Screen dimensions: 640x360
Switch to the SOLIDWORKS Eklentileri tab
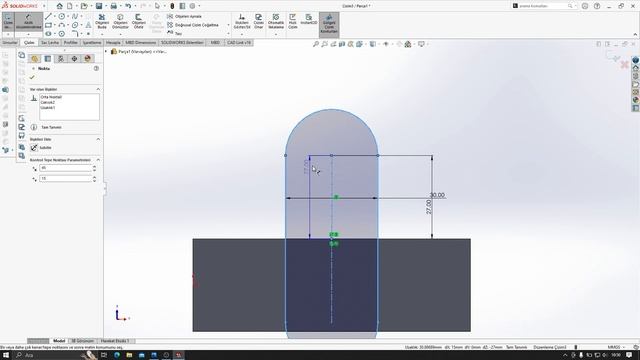tap(182, 42)
